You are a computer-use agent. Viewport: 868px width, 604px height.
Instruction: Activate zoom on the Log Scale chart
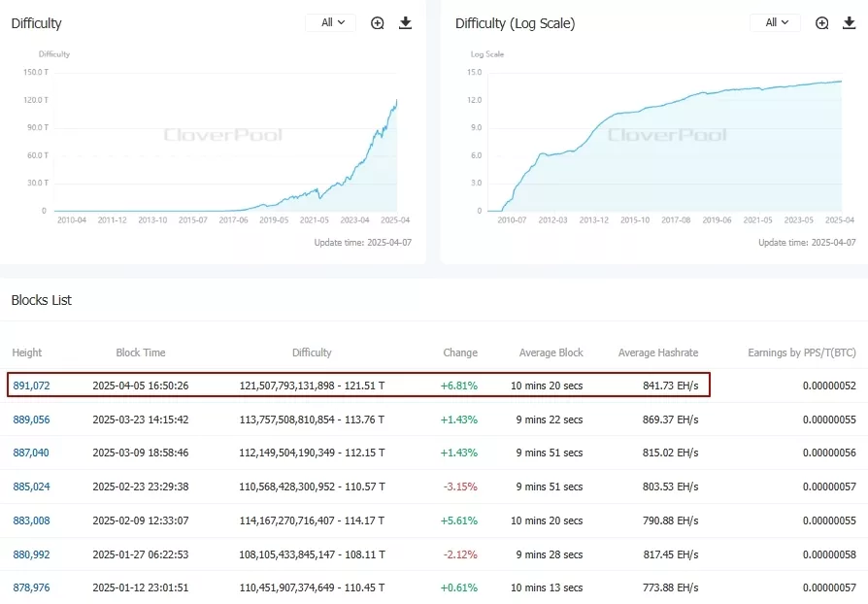[x=823, y=22]
